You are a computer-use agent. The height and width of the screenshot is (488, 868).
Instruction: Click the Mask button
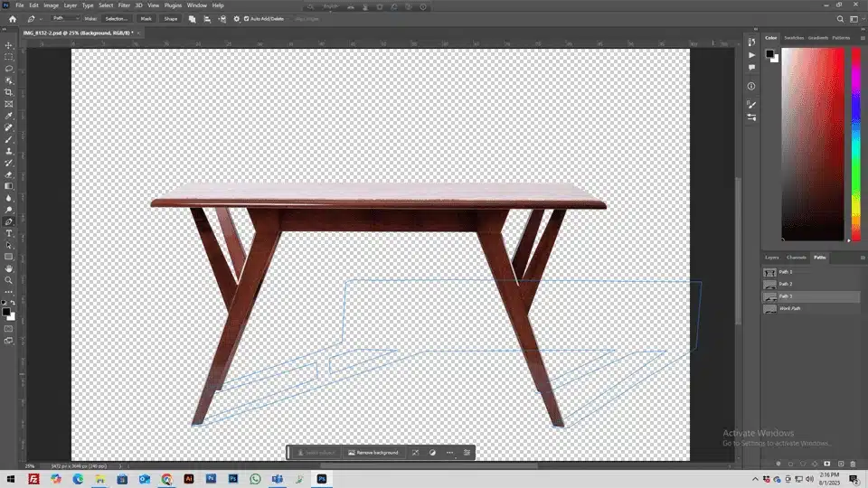click(x=146, y=19)
